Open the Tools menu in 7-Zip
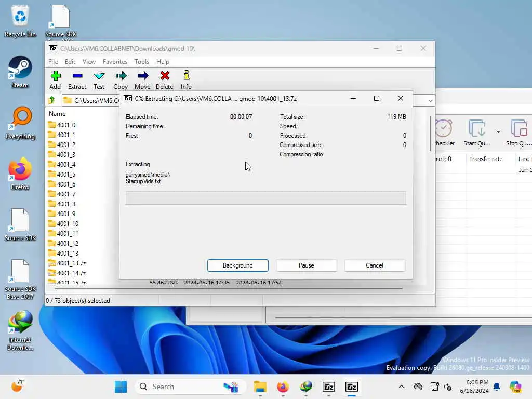Image resolution: width=532 pixels, height=399 pixels. [141, 62]
